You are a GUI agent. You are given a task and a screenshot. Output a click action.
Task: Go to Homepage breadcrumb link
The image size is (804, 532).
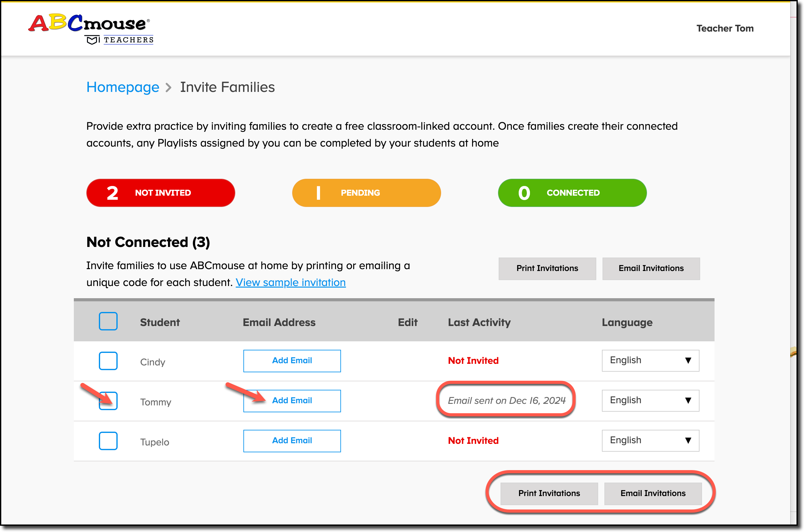click(x=123, y=87)
